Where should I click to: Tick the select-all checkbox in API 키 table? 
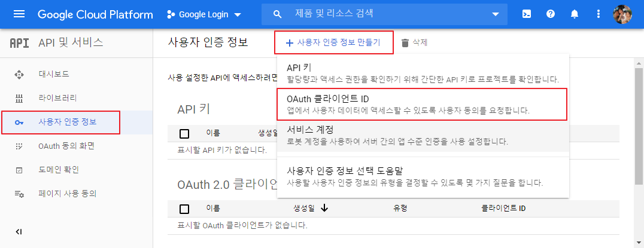184,134
